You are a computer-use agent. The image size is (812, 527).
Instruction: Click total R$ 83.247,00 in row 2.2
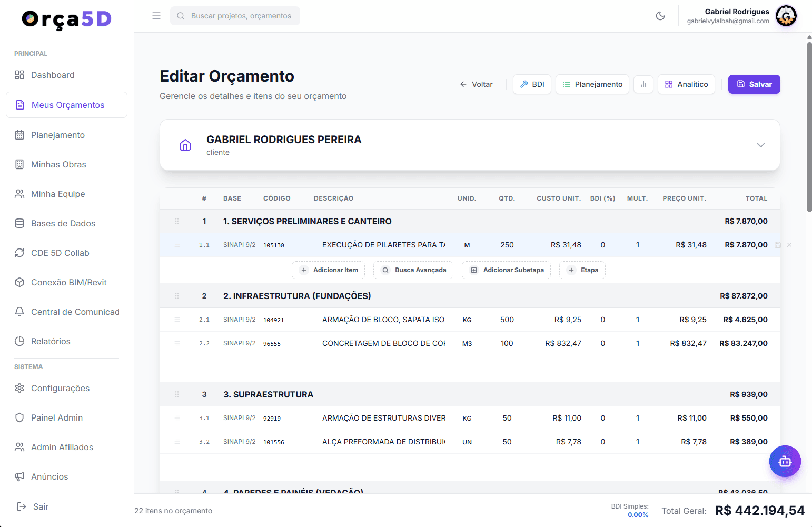744,343
